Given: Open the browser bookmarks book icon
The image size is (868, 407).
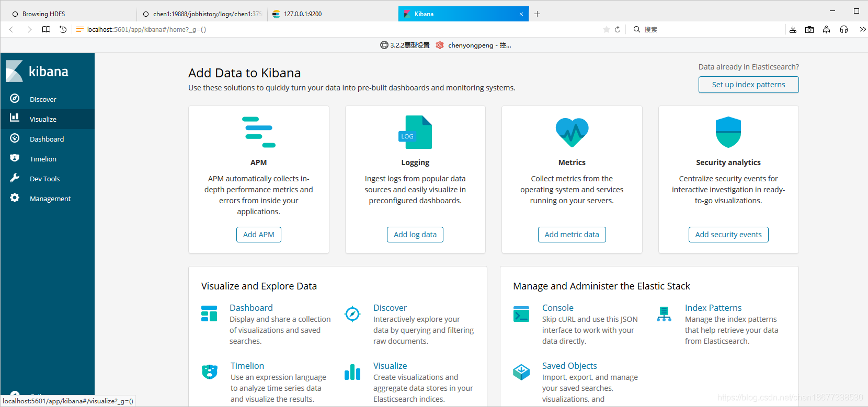Looking at the screenshot, I should [47, 30].
